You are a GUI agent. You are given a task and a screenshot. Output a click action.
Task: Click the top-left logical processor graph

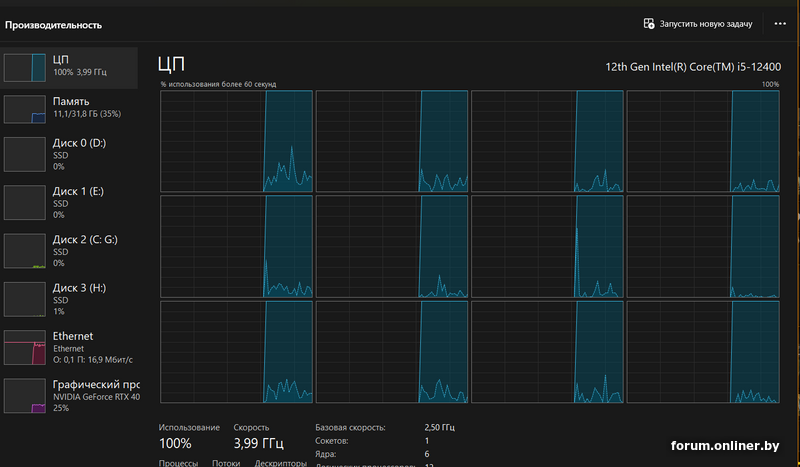coord(236,141)
